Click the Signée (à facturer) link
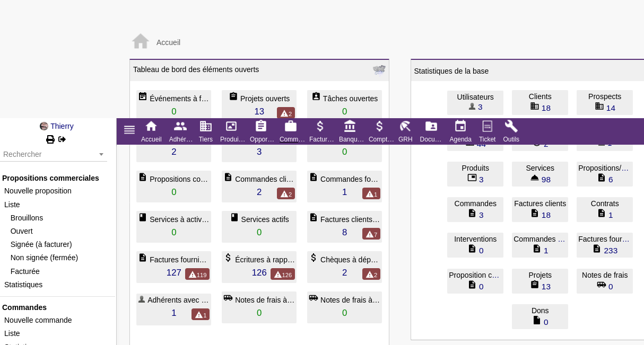This screenshot has width=644, height=345. tap(41, 244)
